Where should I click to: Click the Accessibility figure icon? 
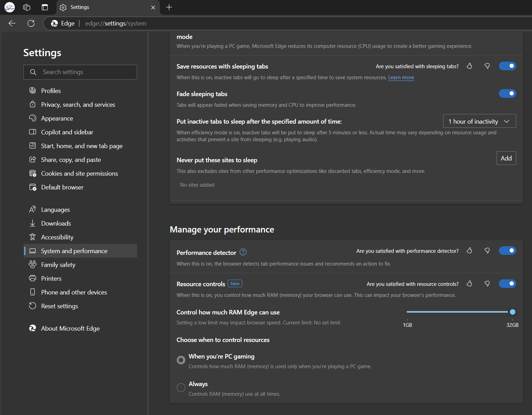[x=33, y=237]
